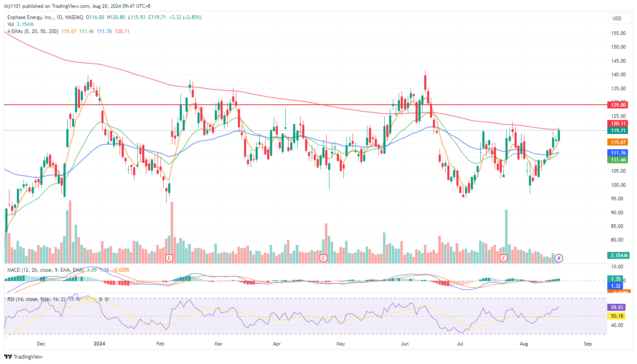Click the 120.11 red EMA price scale label
The width and height of the screenshot is (637, 364).
click(x=618, y=124)
